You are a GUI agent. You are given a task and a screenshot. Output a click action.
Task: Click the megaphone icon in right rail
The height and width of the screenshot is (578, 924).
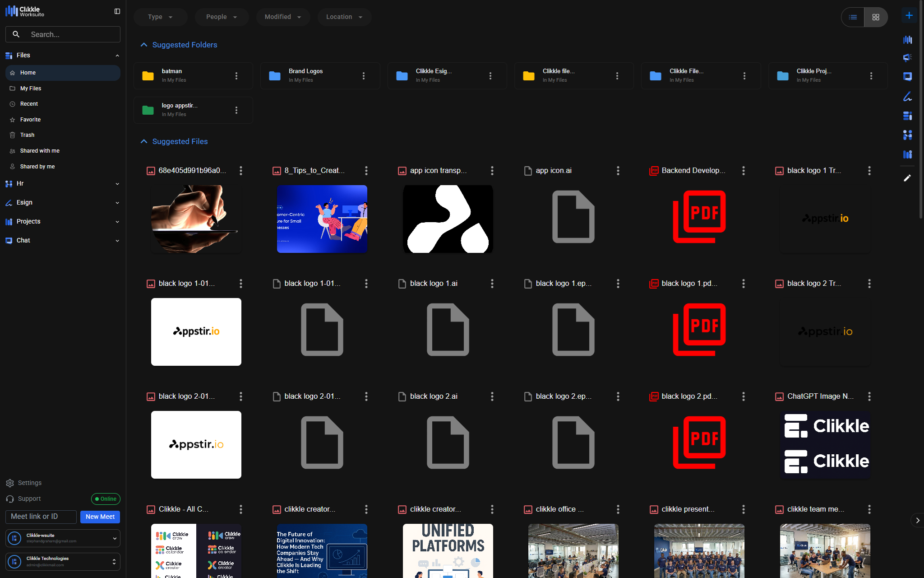tap(907, 58)
